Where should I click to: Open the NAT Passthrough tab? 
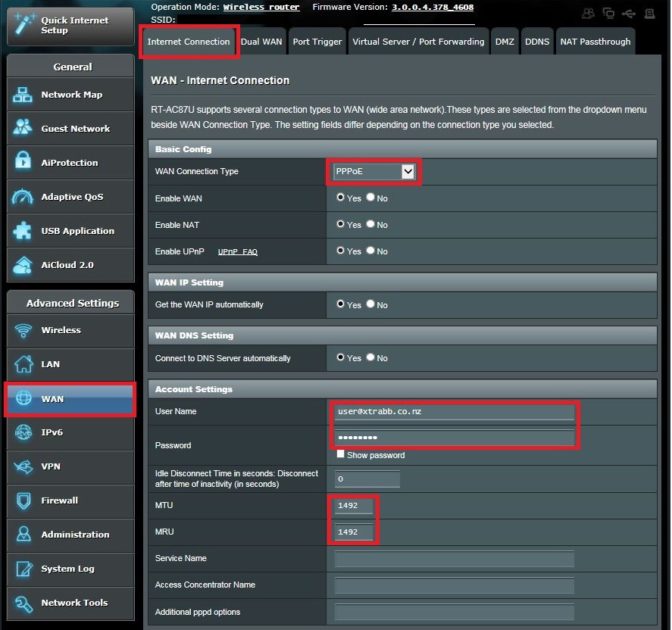[595, 42]
